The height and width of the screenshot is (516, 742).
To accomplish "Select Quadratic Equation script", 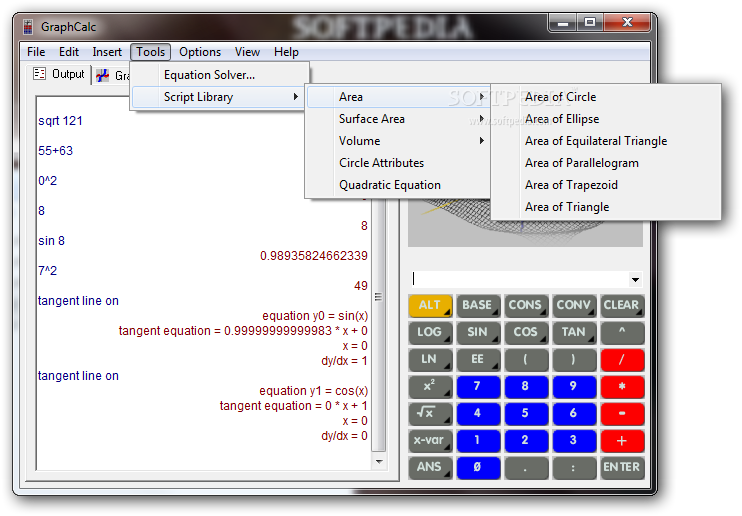I will click(x=398, y=185).
